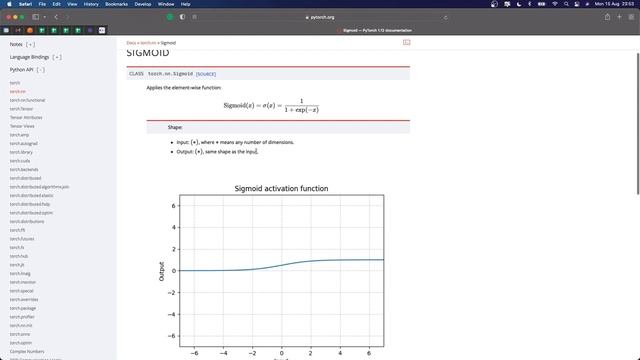Expand the Language Bindings section
640x360 pixels.
coord(57,57)
